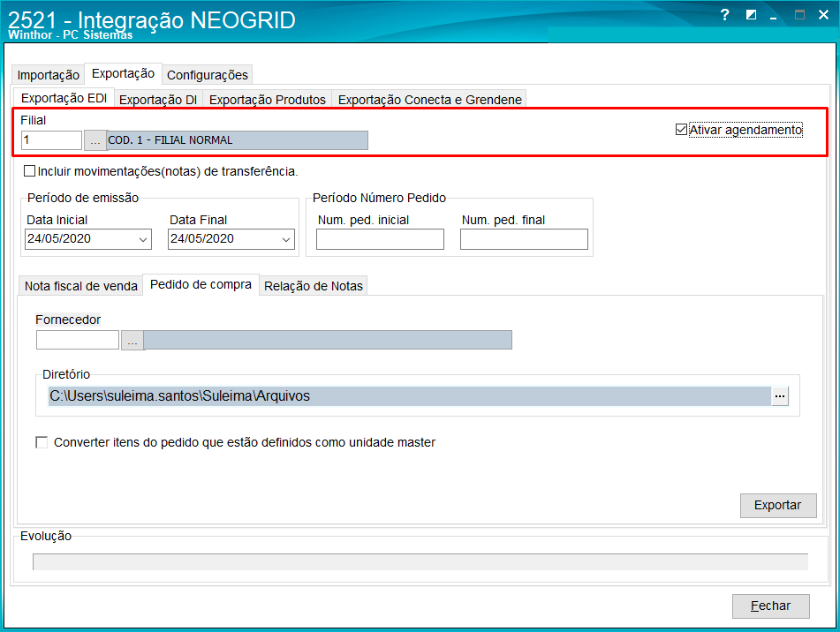Open the help question mark icon
The width and height of the screenshot is (840, 632).
[x=724, y=15]
